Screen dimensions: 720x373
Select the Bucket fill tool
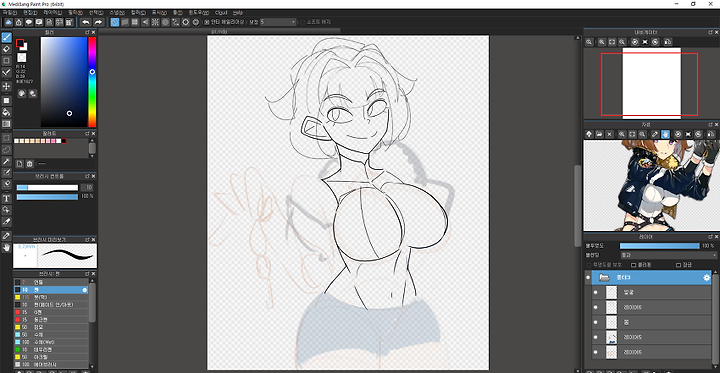pyautogui.click(x=6, y=112)
